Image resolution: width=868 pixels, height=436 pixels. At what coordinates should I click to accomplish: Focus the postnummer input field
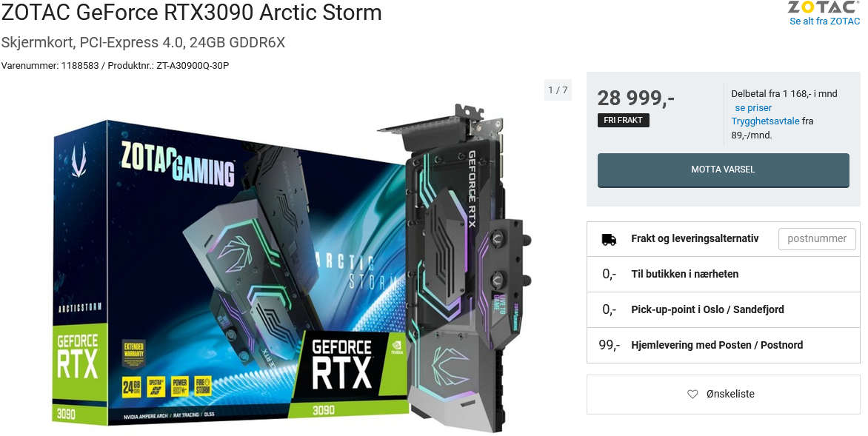point(816,238)
